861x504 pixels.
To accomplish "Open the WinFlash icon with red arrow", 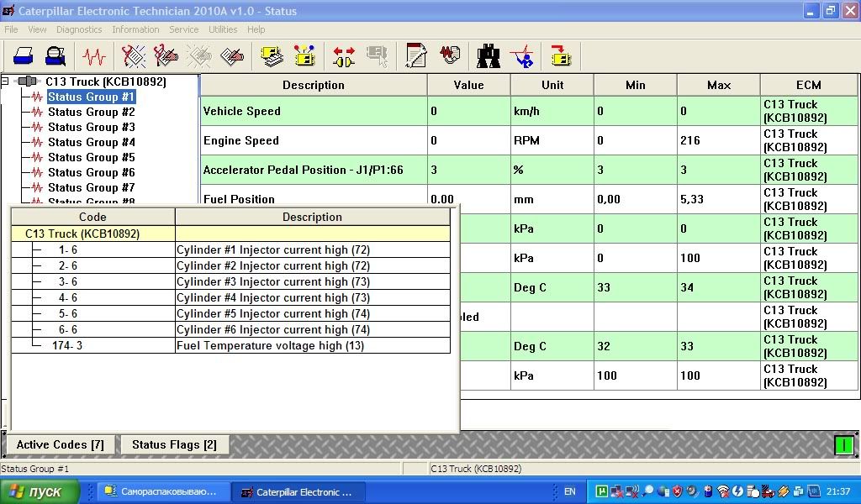I will point(561,56).
